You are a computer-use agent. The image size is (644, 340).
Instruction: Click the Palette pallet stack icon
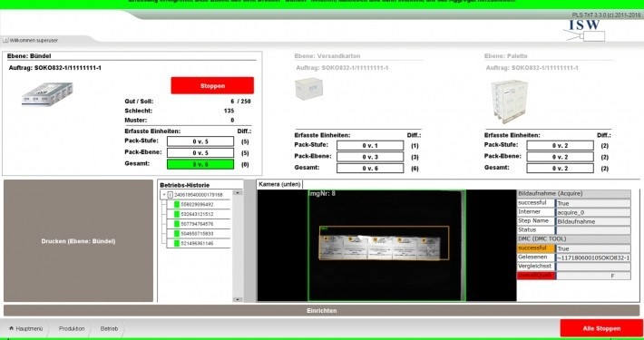(509, 102)
